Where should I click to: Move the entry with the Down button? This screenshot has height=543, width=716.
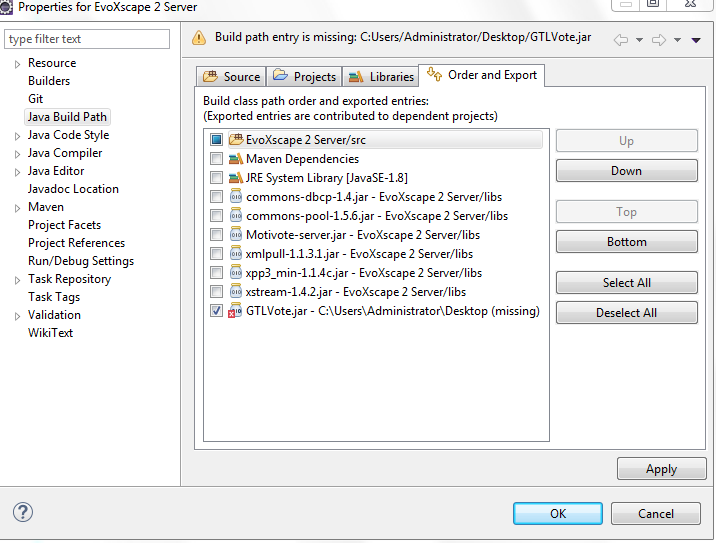[626, 170]
